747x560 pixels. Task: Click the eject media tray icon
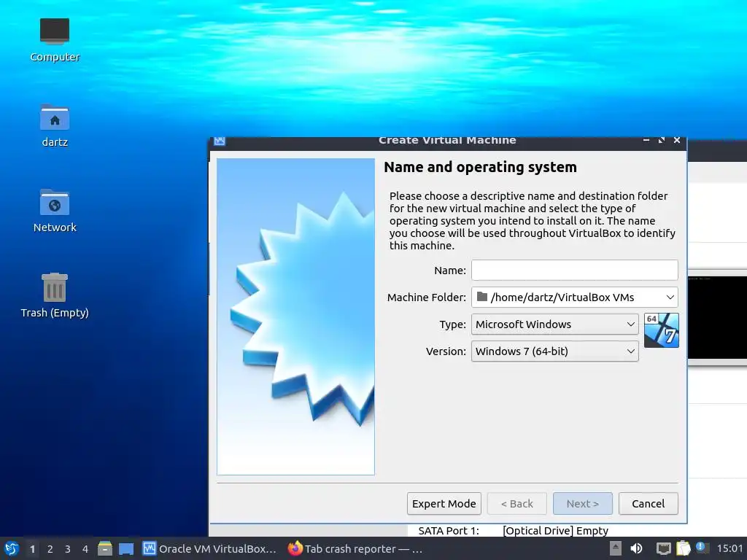point(616,548)
